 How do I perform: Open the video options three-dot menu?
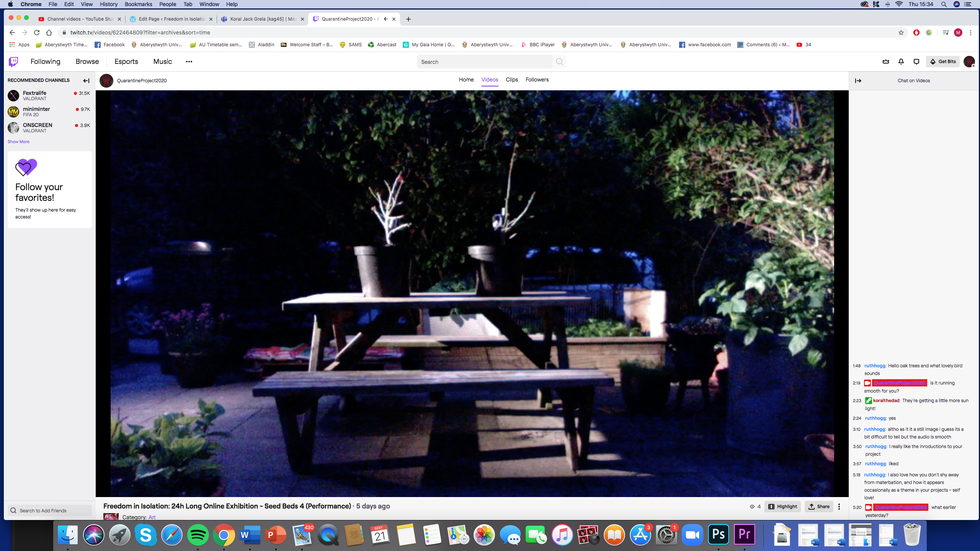tap(839, 507)
